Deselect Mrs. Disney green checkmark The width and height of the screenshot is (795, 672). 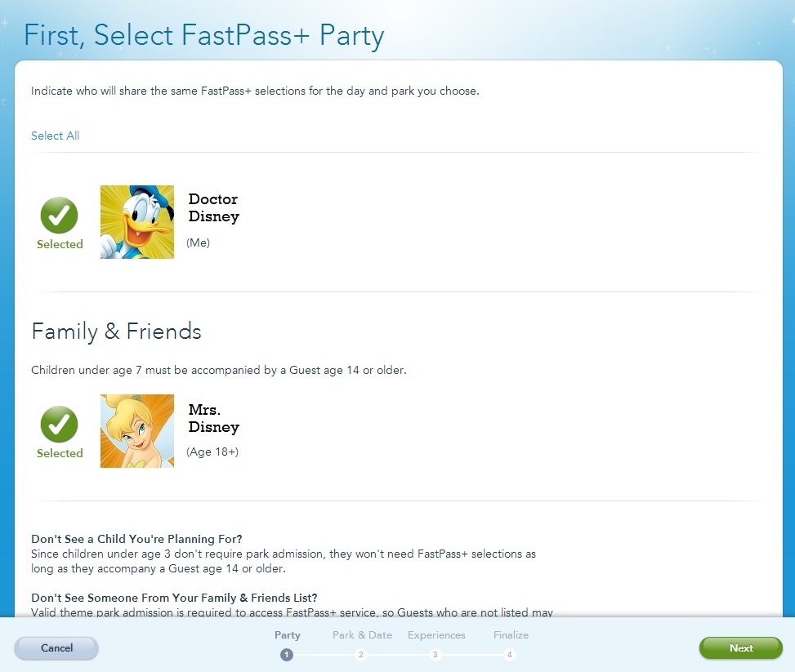pyautogui.click(x=60, y=425)
